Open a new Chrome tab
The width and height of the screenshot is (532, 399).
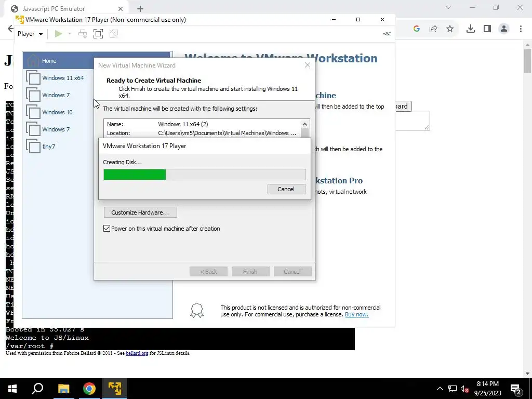(140, 9)
